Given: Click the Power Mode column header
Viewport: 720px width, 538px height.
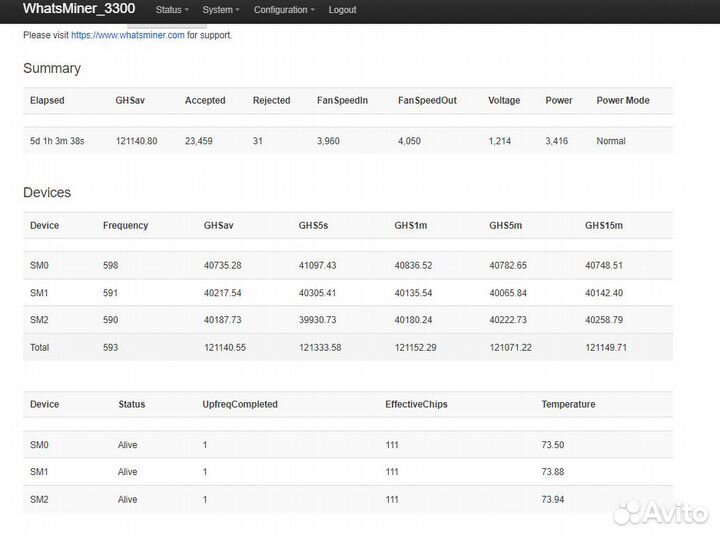Looking at the screenshot, I should [x=623, y=101].
